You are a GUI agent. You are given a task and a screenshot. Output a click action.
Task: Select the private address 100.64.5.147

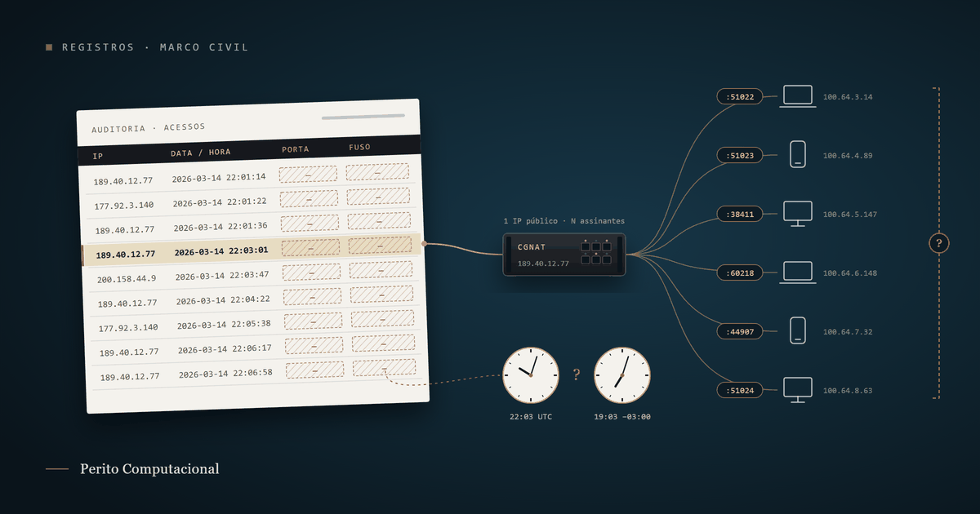tap(850, 215)
